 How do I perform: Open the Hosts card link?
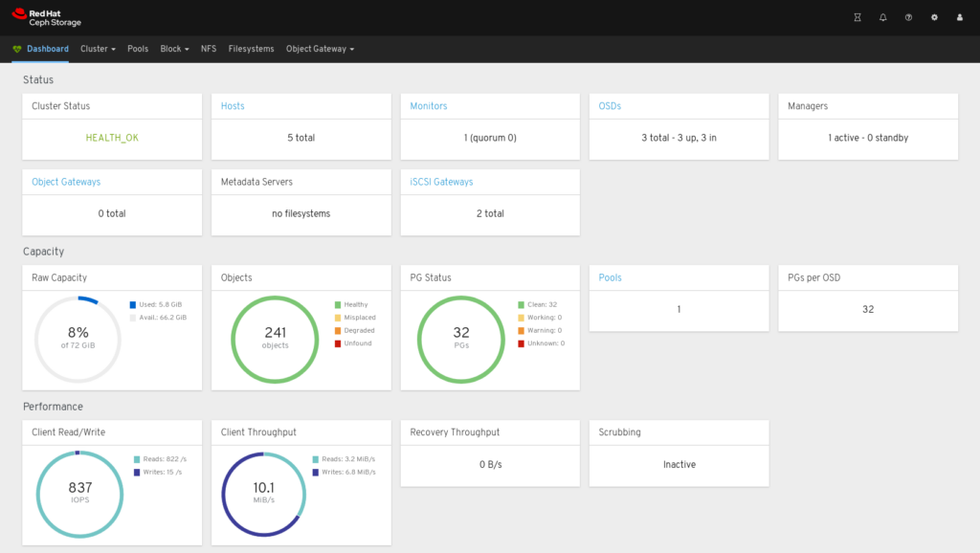tap(233, 106)
